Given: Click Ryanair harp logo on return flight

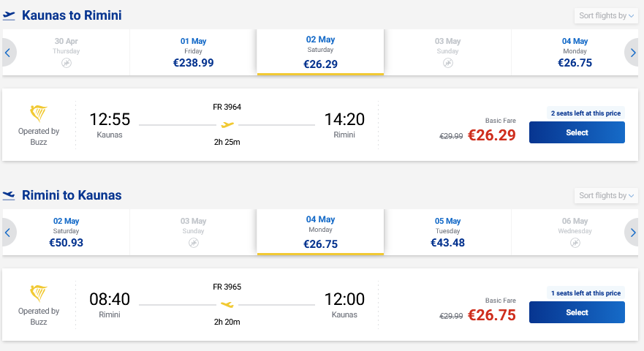Looking at the screenshot, I should [x=39, y=294].
